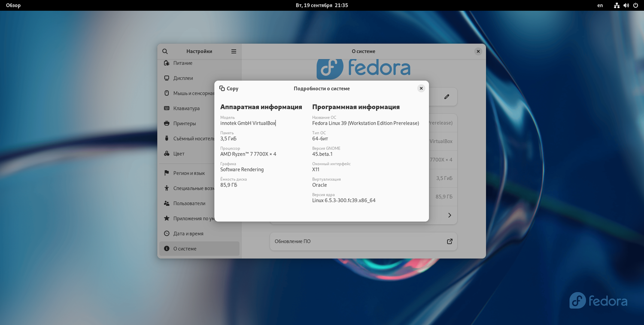The image size is (644, 325).
Task: Switch keyboard layout via en indicator
Action: pyautogui.click(x=600, y=5)
